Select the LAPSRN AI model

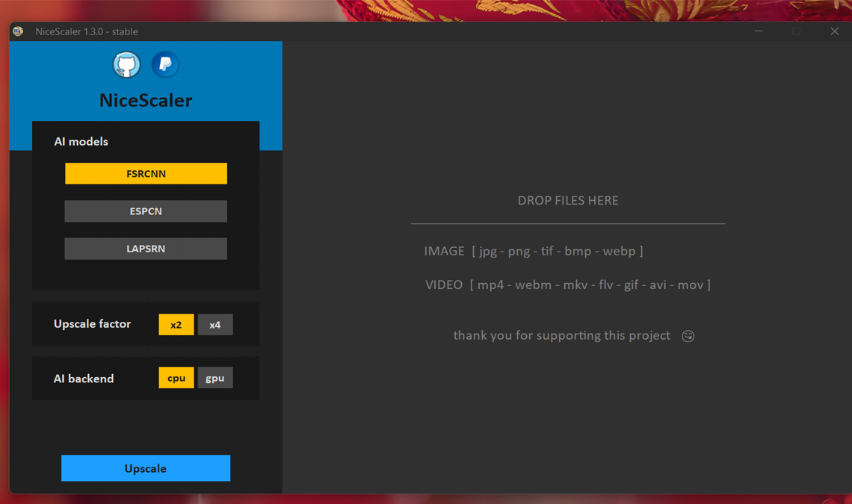point(146,249)
